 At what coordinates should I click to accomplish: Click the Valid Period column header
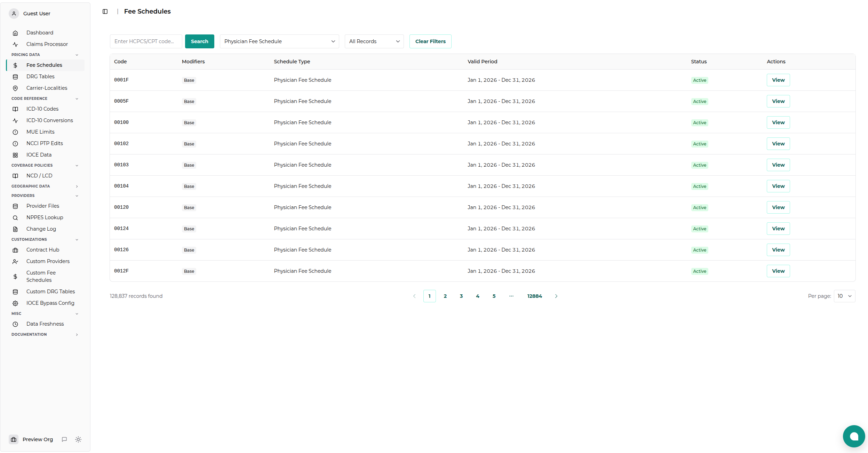click(x=483, y=62)
